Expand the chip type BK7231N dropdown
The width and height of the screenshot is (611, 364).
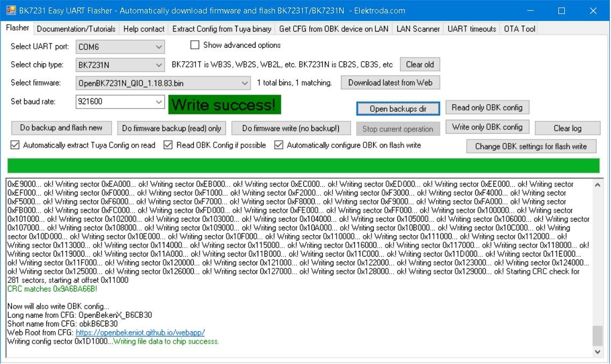coord(120,65)
